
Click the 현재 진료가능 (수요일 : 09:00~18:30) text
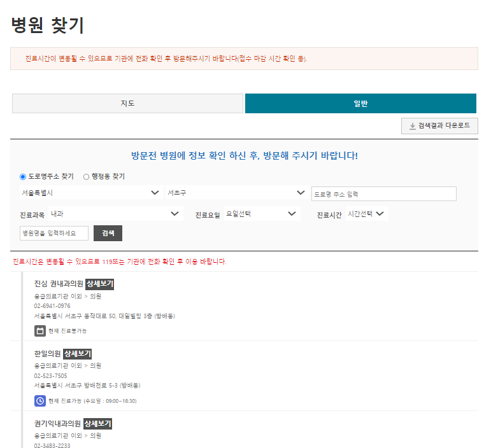(x=92, y=401)
